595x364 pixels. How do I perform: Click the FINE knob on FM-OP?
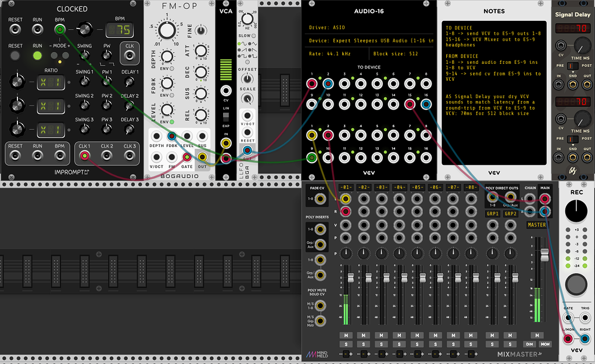[x=201, y=30]
